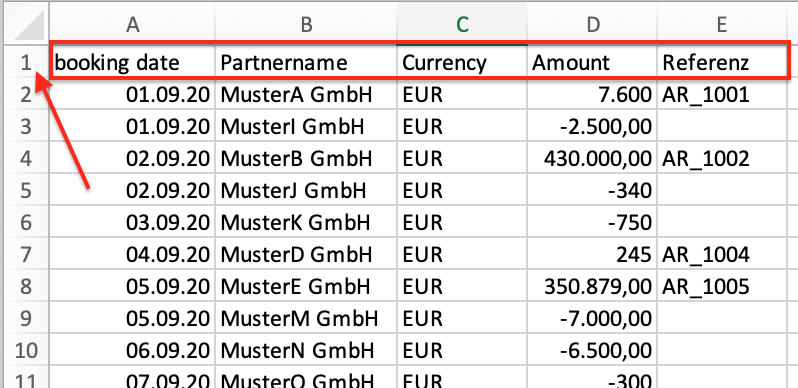Select reference cell AR_1001

(722, 95)
